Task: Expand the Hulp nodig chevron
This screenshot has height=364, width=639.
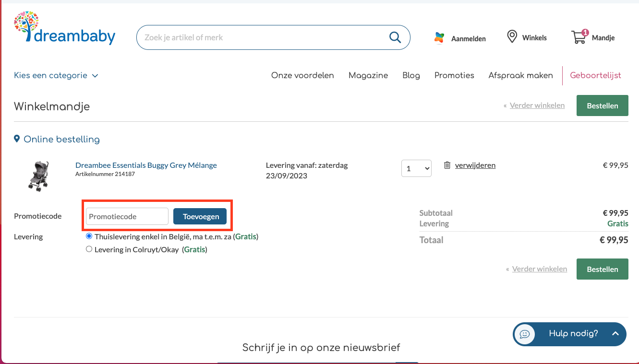Action: 615,333
